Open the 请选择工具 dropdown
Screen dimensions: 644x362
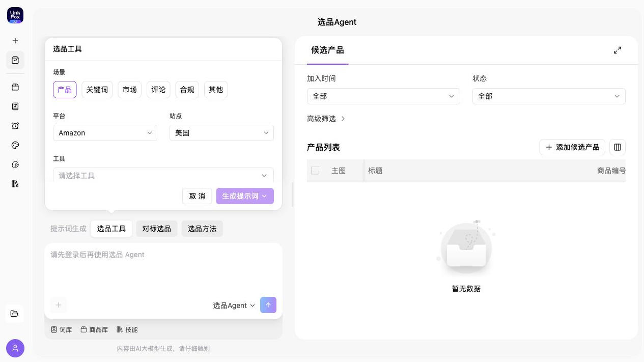[163, 175]
